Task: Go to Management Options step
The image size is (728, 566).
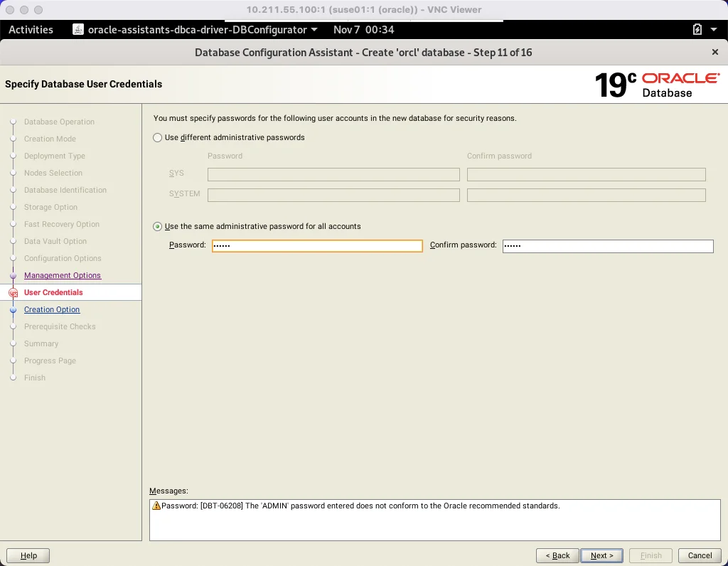Action: click(x=63, y=275)
